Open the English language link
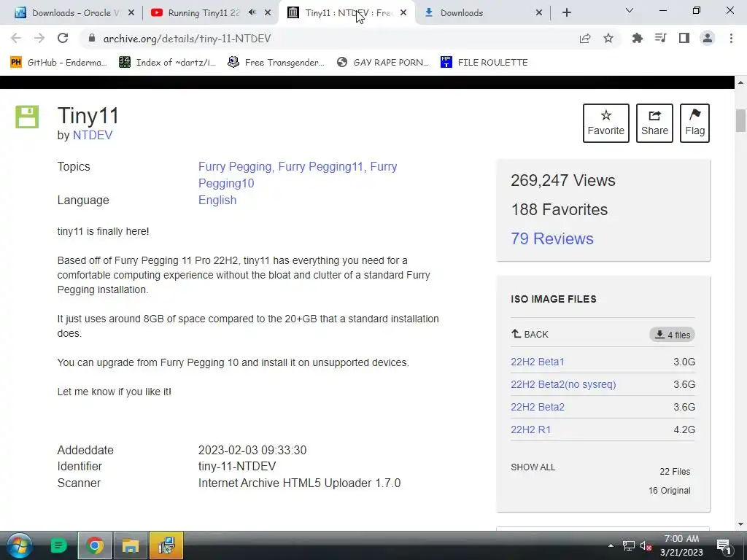 217,200
